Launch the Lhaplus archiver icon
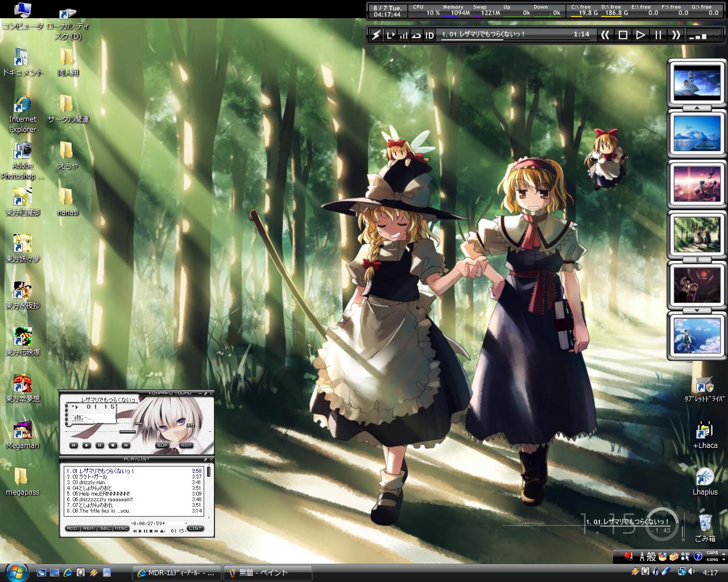Viewport: 728px width, 582px height. coord(705,482)
